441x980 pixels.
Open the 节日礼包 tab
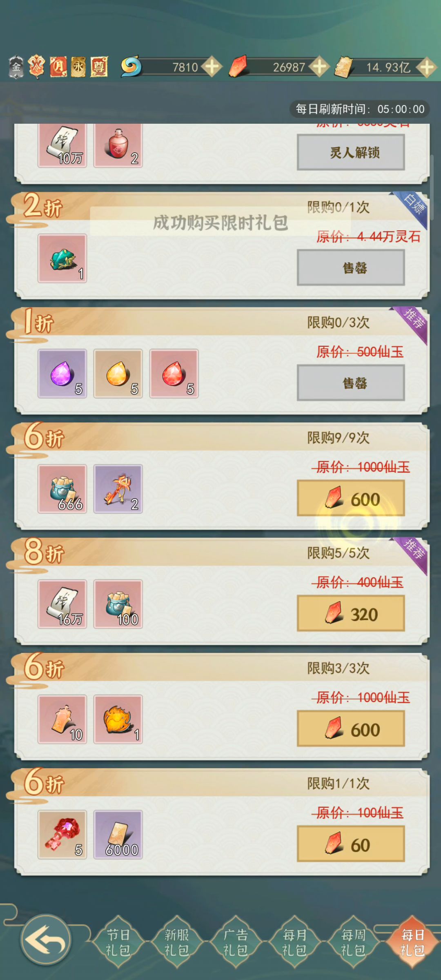click(x=118, y=942)
